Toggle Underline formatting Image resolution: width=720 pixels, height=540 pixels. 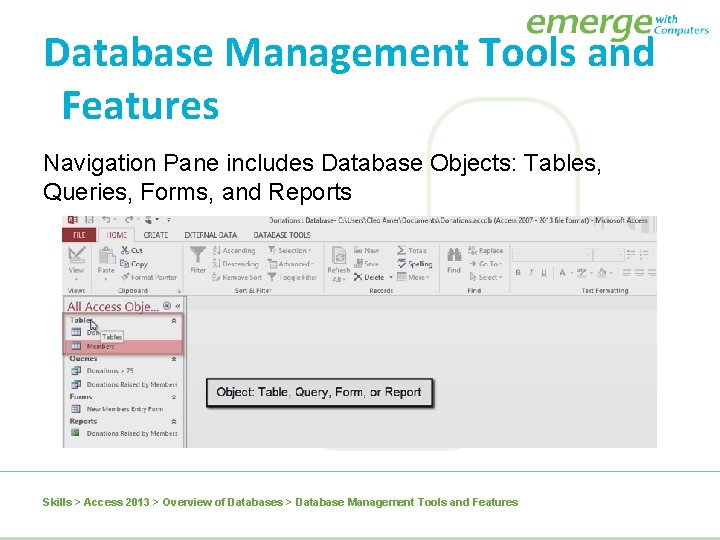pos(544,272)
